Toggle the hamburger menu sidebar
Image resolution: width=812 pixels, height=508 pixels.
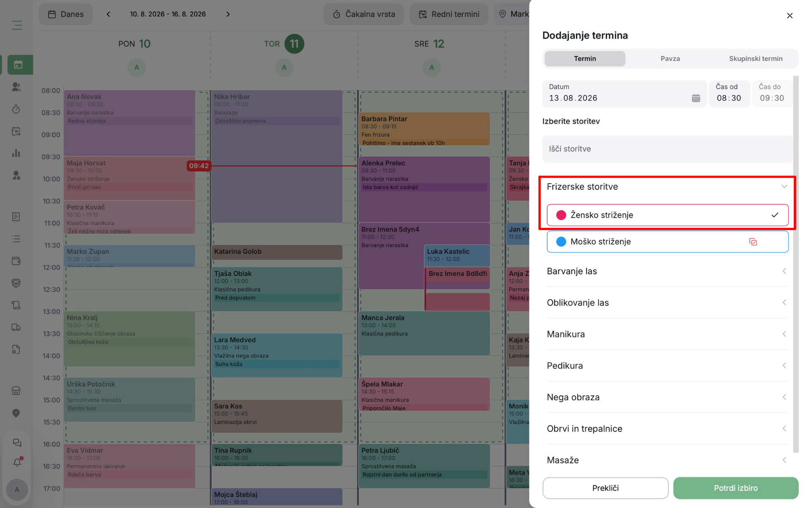pos(17,25)
